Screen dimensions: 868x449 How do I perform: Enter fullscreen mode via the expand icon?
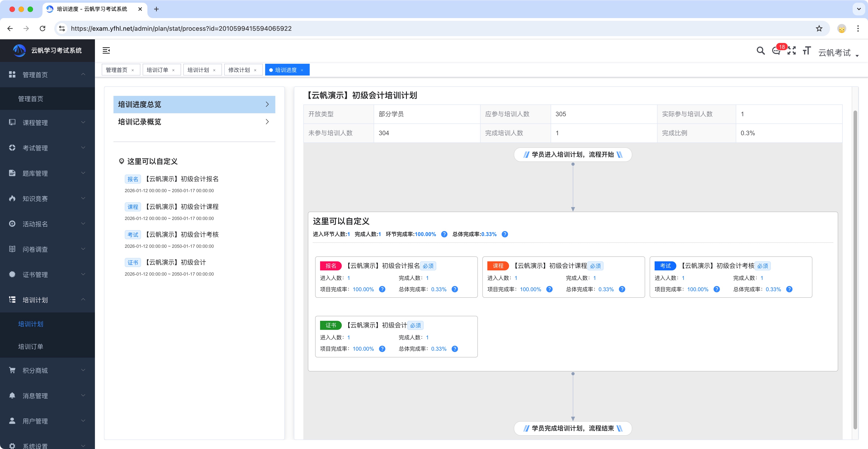click(792, 51)
